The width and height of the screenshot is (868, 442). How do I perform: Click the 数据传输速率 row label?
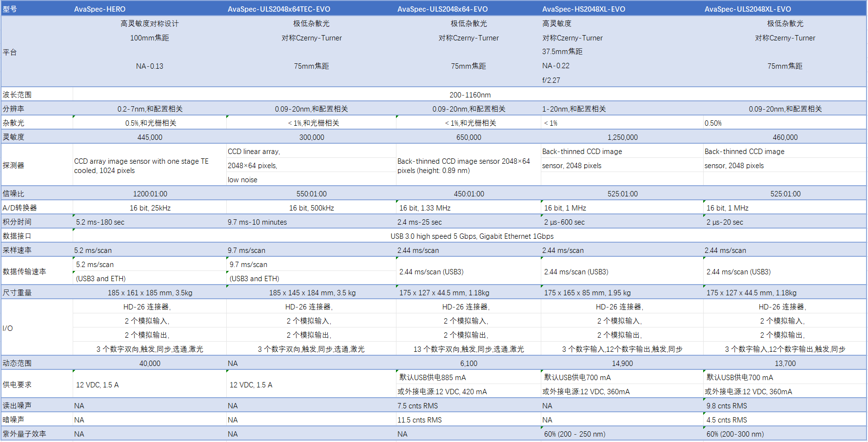(37, 271)
